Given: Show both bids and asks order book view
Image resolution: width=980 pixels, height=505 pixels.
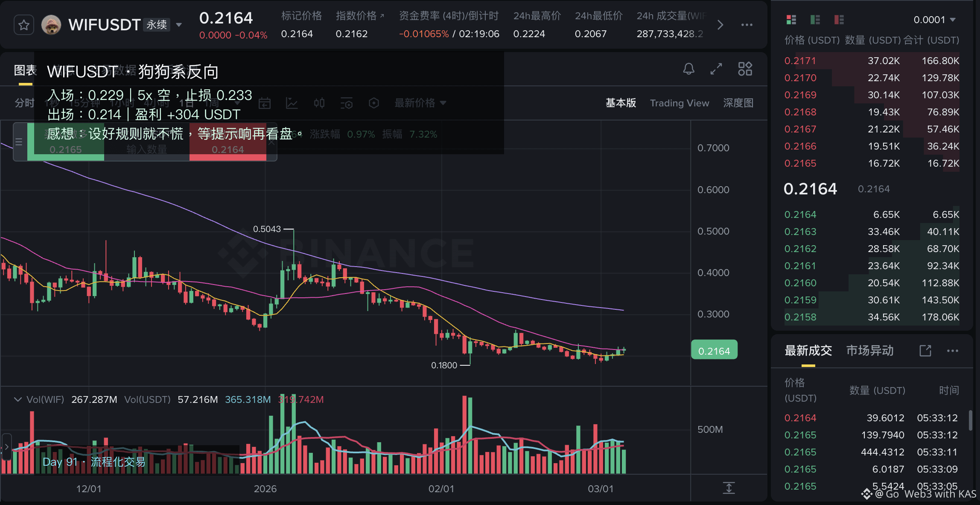Looking at the screenshot, I should 791,20.
